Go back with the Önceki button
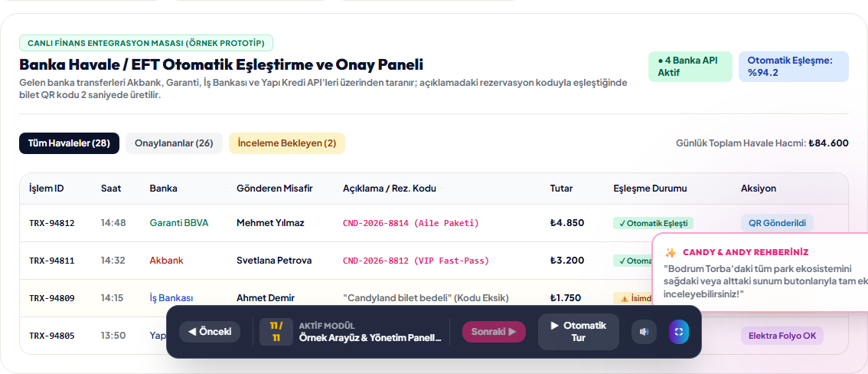Viewport: 868px width, 374px height. coord(209,332)
